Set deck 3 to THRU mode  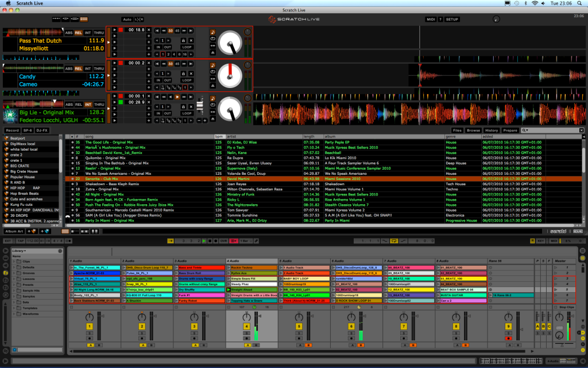(x=99, y=105)
